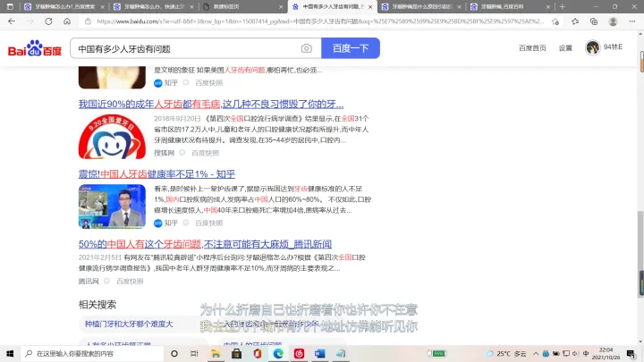This screenshot has height=362, width=644.
Task: Open the browser settings ellipsis menu
Action: pyautogui.click(x=632, y=21)
